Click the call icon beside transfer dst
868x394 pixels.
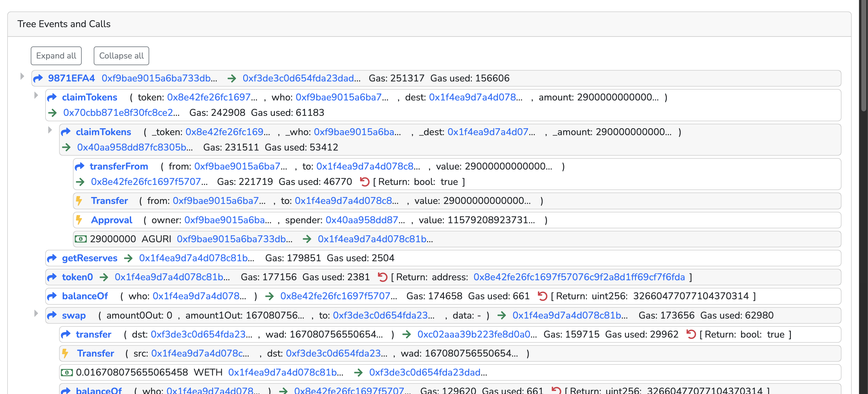pyautogui.click(x=66, y=334)
